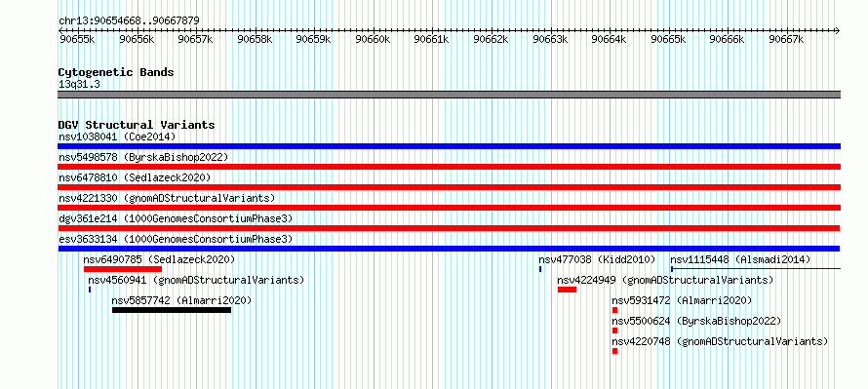Select the red dgv361e214 variant bar
The image size is (868, 389).
pos(449,228)
